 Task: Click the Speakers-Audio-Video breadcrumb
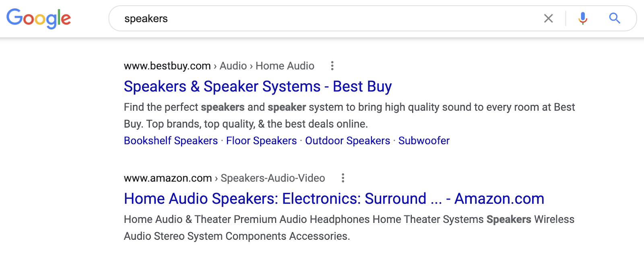coord(272,178)
